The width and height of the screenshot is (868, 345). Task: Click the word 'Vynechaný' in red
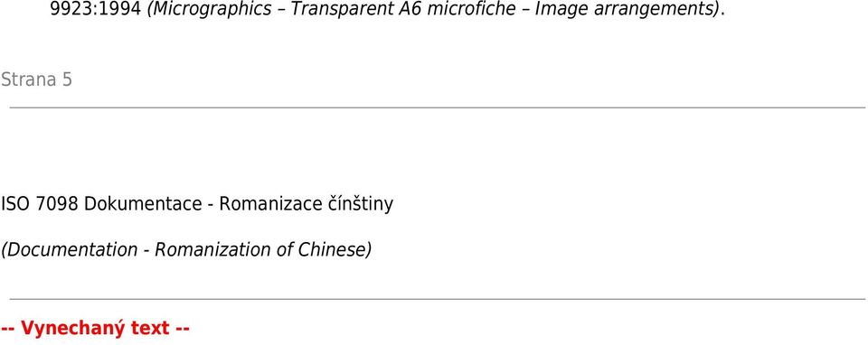click(73, 329)
